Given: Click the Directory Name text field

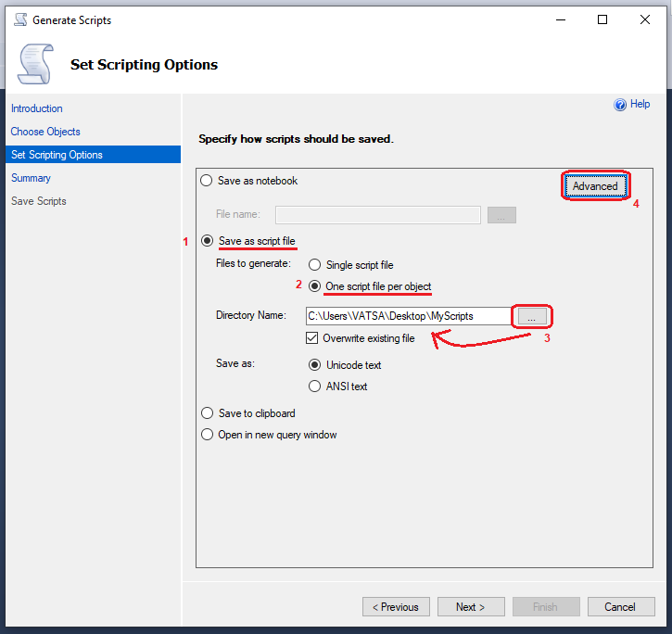Looking at the screenshot, I should pyautogui.click(x=408, y=316).
